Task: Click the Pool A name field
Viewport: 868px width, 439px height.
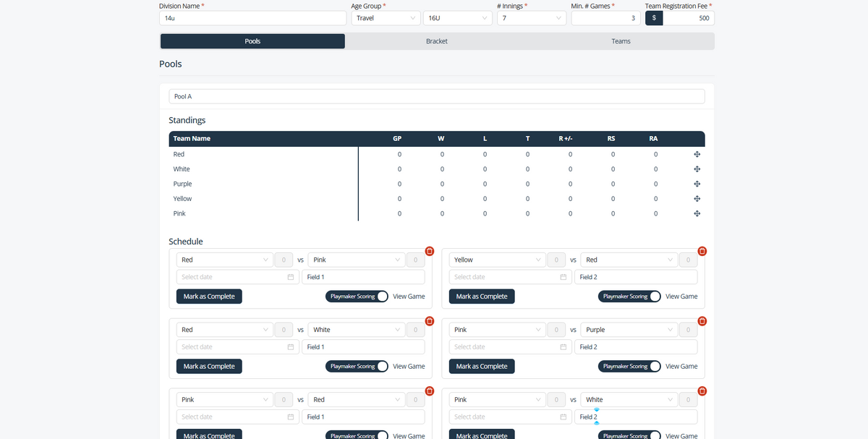Action: click(436, 96)
